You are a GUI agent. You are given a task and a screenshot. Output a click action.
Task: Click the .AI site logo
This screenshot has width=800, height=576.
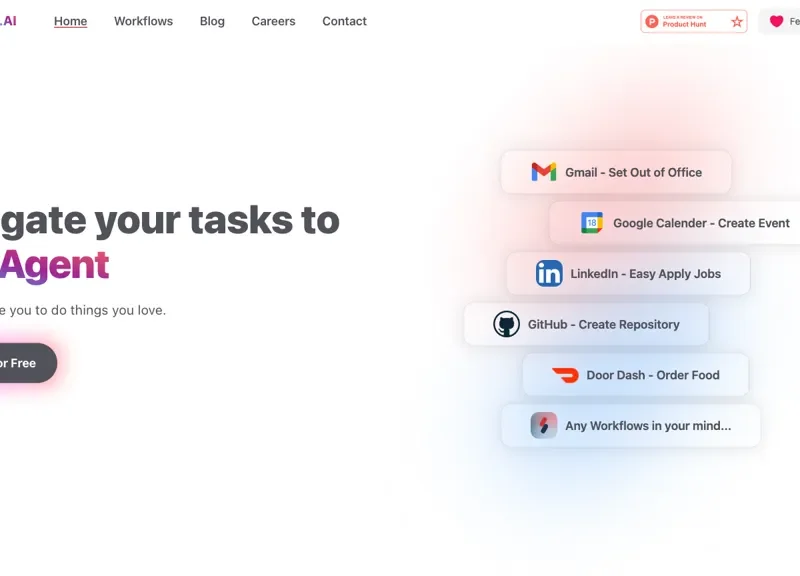pos(8,21)
